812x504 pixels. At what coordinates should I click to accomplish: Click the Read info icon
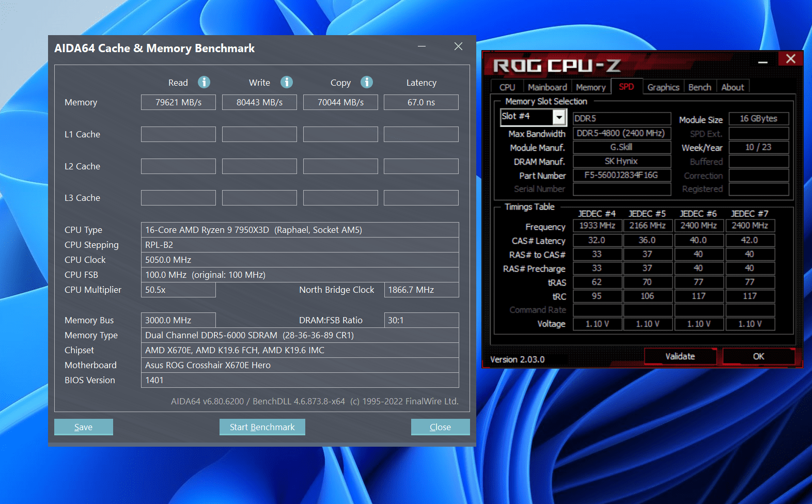click(x=204, y=82)
